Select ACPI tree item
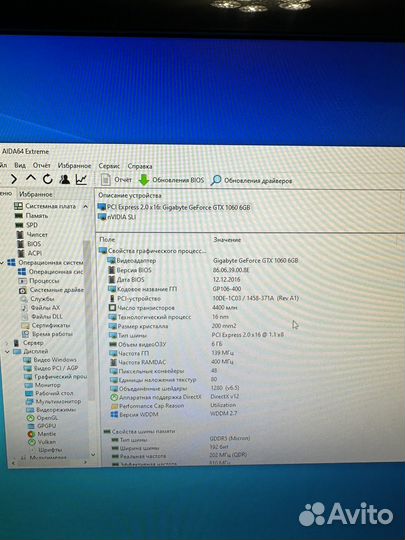This screenshot has width=405, height=540. click(30, 253)
